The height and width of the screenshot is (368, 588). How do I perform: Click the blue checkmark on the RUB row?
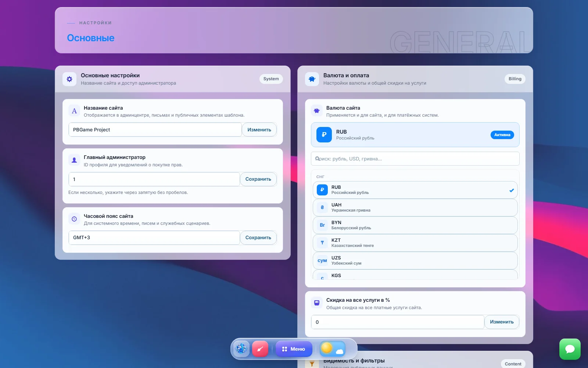pos(512,190)
